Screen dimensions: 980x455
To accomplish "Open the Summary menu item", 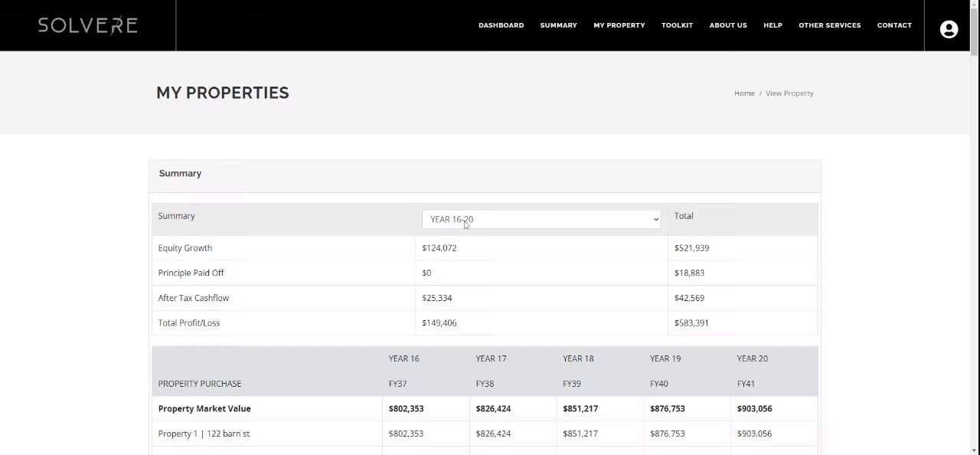I will [558, 25].
